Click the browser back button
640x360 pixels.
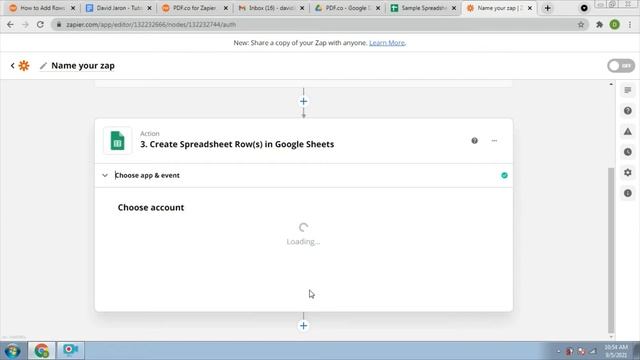(x=10, y=25)
